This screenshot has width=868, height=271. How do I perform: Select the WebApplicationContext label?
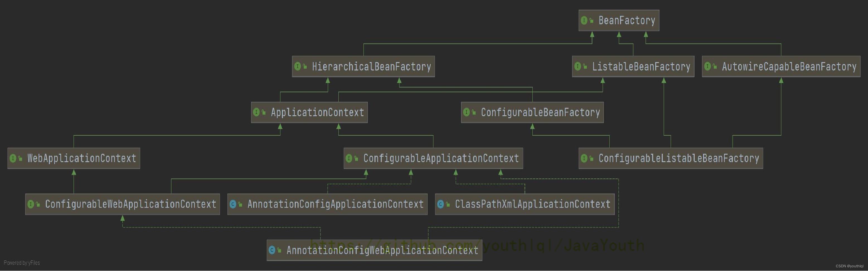(82, 158)
